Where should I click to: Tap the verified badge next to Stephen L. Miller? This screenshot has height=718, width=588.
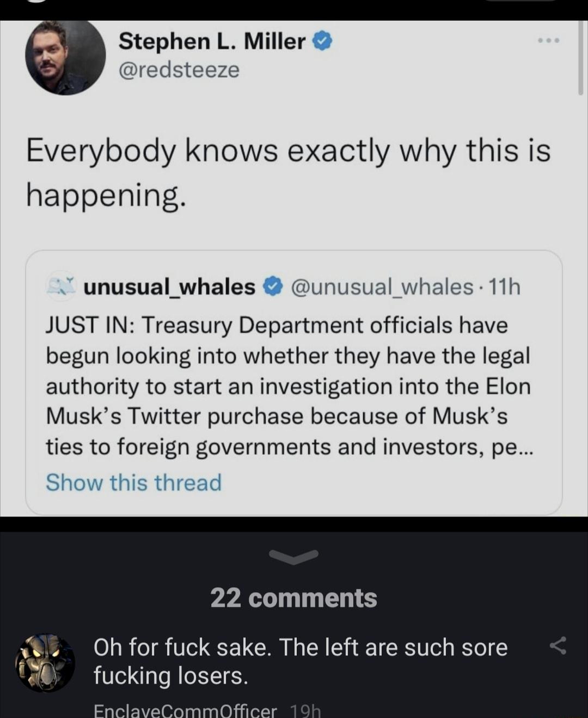(321, 40)
